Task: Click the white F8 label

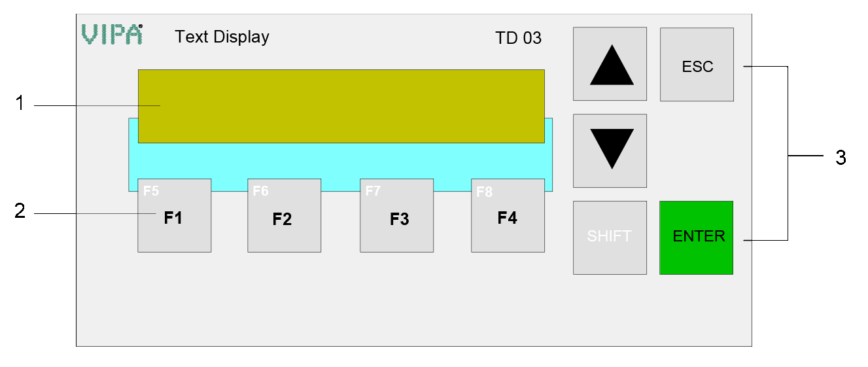Action: (484, 192)
